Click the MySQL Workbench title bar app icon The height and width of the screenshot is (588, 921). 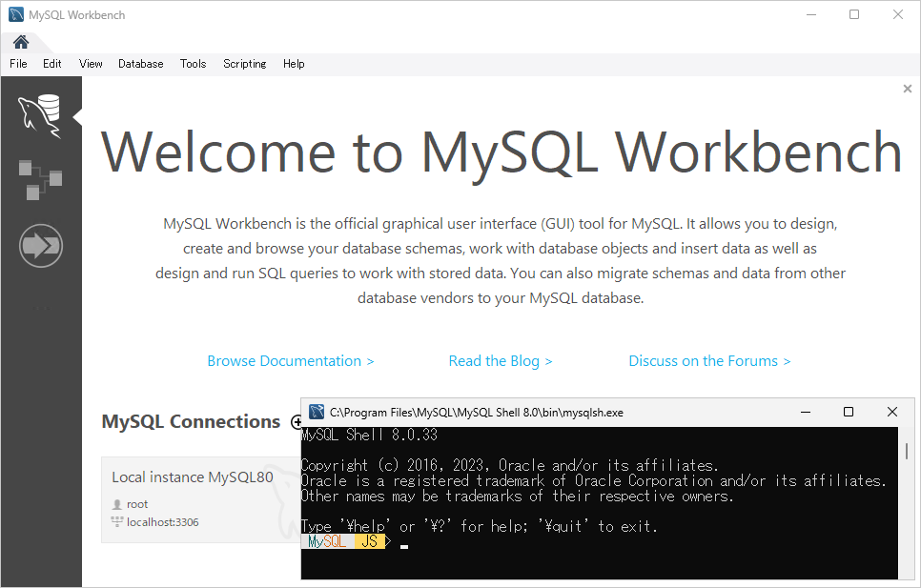coord(16,14)
